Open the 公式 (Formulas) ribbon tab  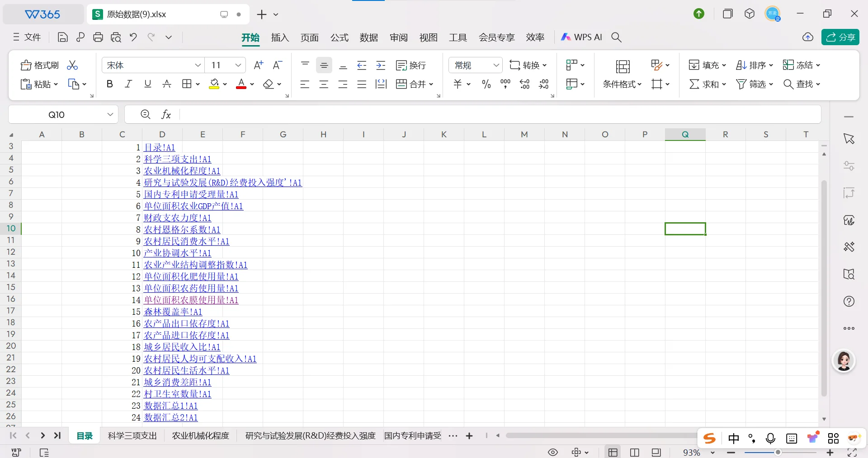pyautogui.click(x=340, y=37)
